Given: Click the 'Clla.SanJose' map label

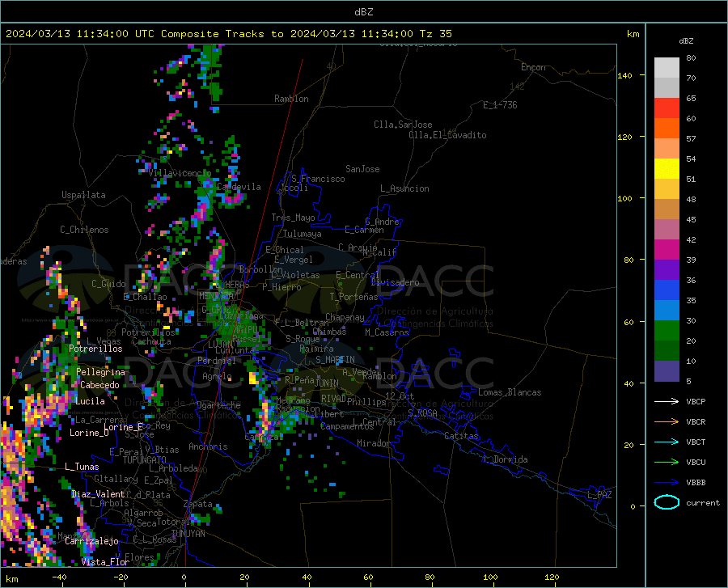Looking at the screenshot, I should click(403, 125).
